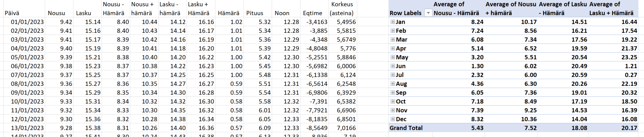Select the Pituus header cell

pyautogui.click(x=257, y=9)
